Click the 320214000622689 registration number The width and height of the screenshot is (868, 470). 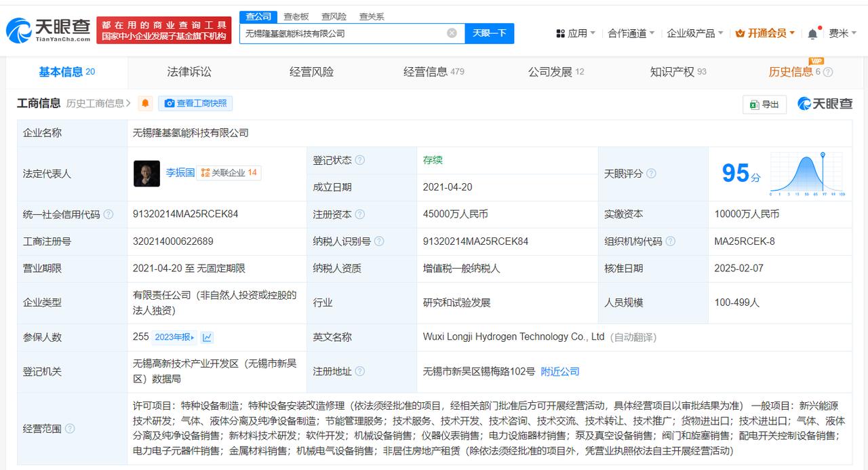(173, 241)
